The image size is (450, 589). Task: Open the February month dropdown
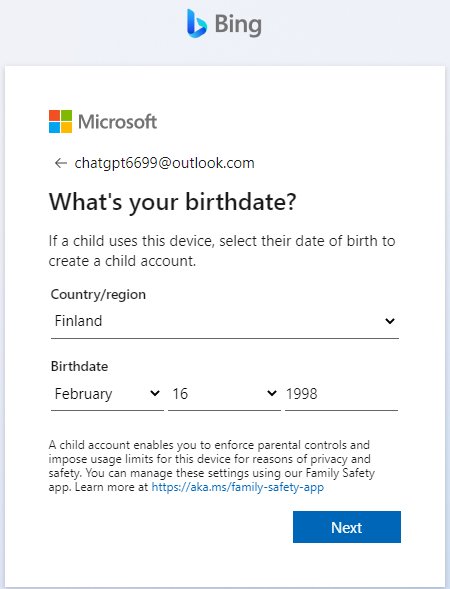[107, 394]
